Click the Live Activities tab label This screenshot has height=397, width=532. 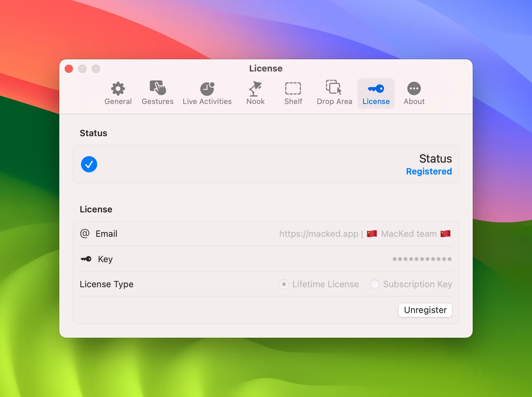point(207,102)
